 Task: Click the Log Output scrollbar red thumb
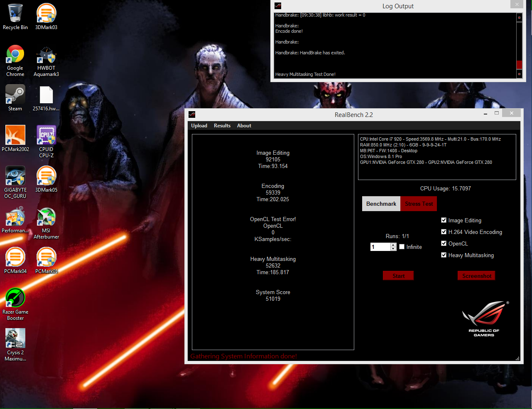pos(519,65)
